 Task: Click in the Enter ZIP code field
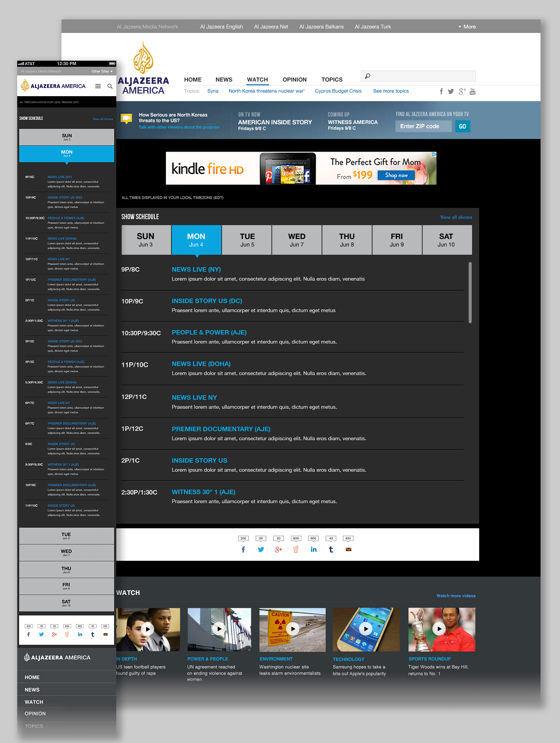point(423,126)
